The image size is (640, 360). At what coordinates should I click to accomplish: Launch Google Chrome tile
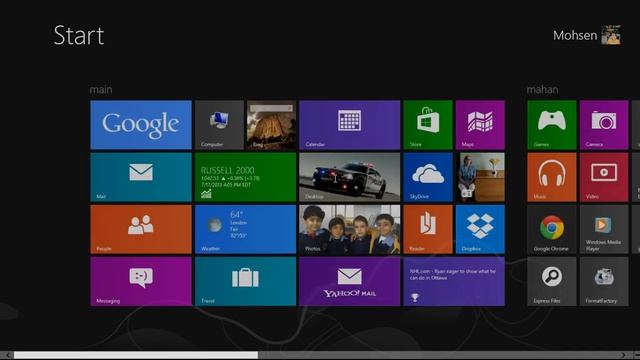[552, 229]
